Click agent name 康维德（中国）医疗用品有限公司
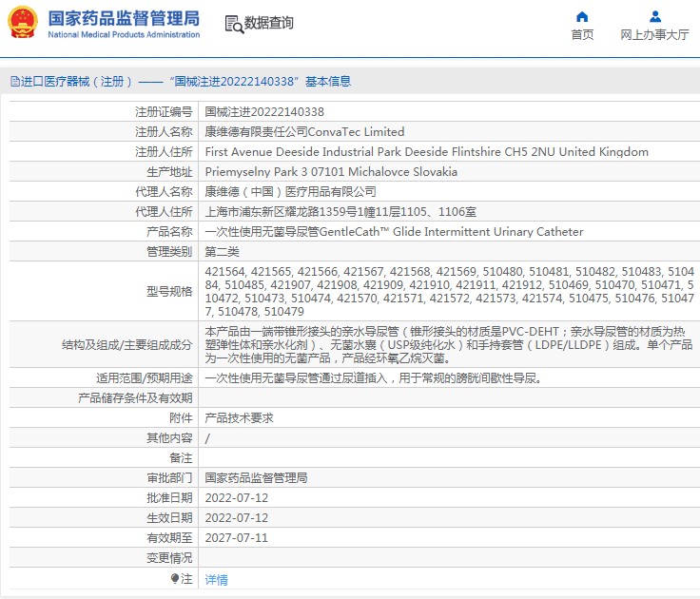The width and height of the screenshot is (700, 599). [x=291, y=191]
